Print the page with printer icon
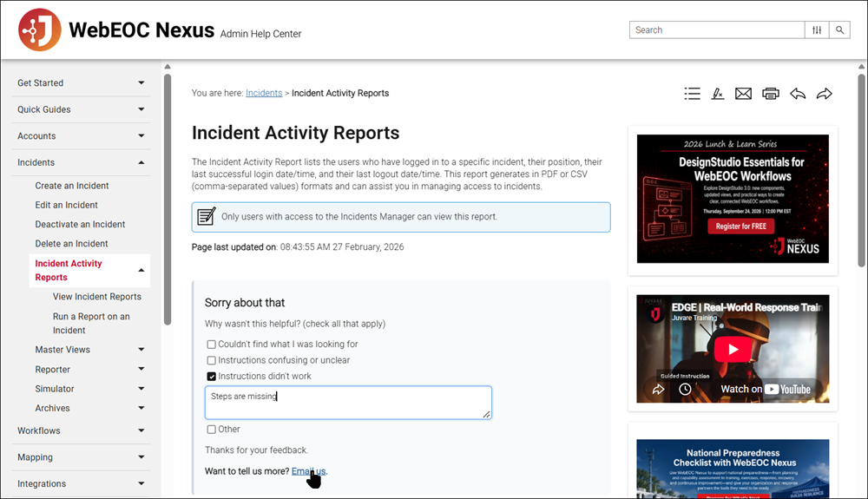This screenshot has width=868, height=499. [770, 94]
